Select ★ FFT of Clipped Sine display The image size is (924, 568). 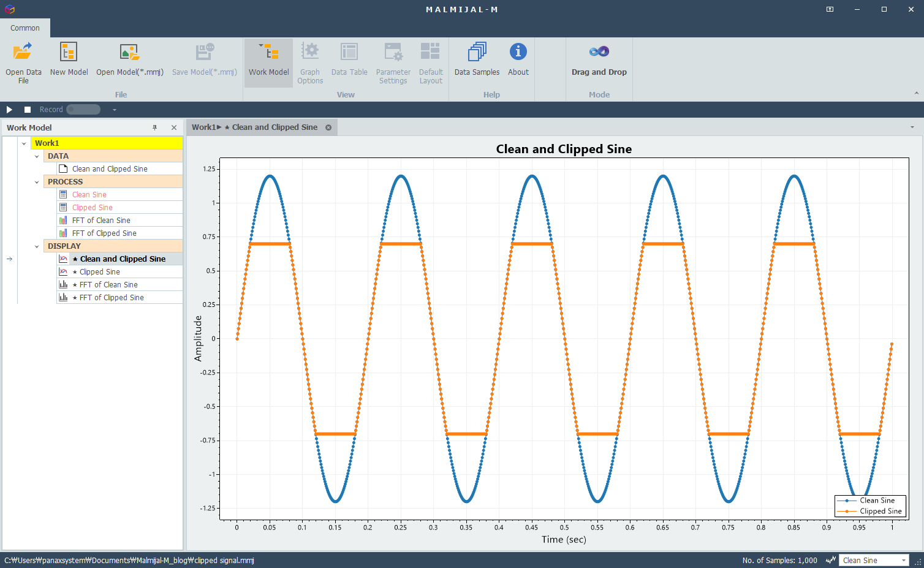pyautogui.click(x=119, y=297)
